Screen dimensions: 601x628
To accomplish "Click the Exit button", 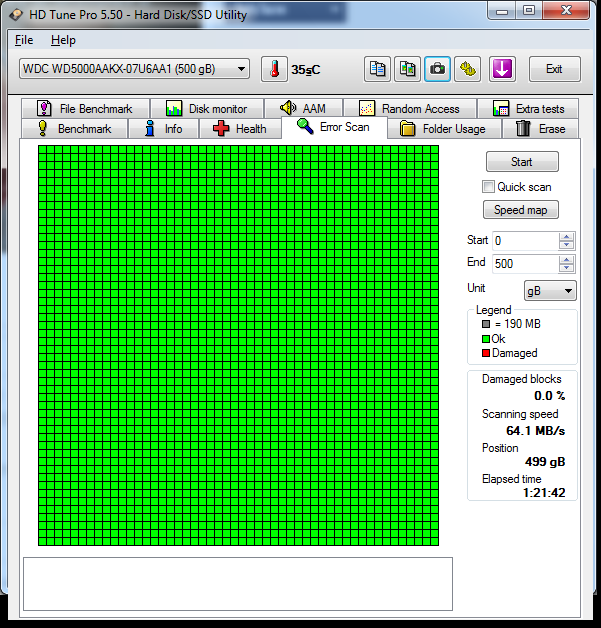I will click(x=555, y=69).
